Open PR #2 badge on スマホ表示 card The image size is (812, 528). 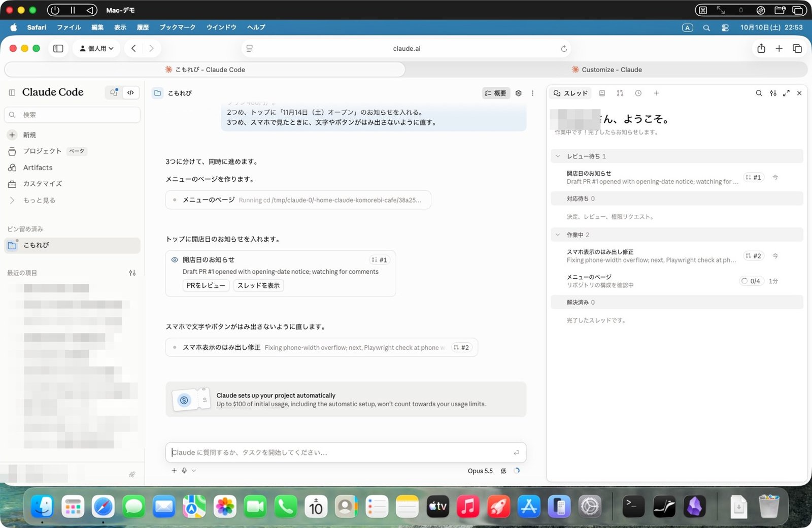(461, 348)
